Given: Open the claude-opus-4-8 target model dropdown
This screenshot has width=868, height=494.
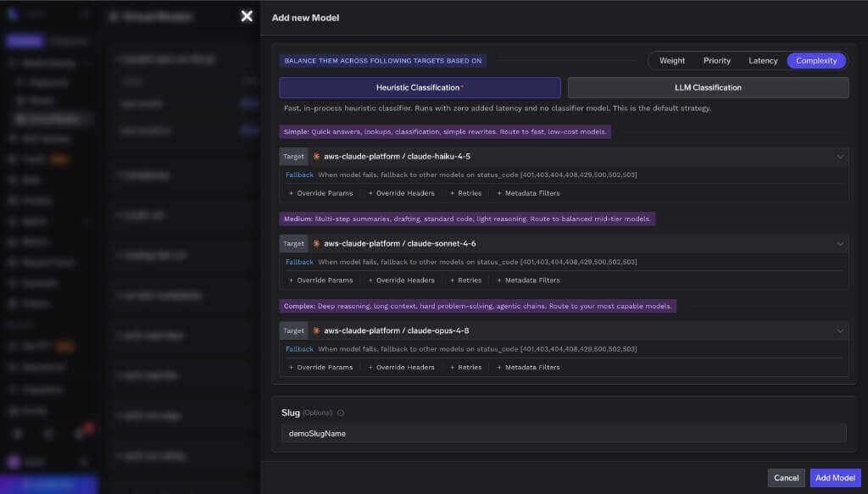Looking at the screenshot, I should (x=577, y=330).
